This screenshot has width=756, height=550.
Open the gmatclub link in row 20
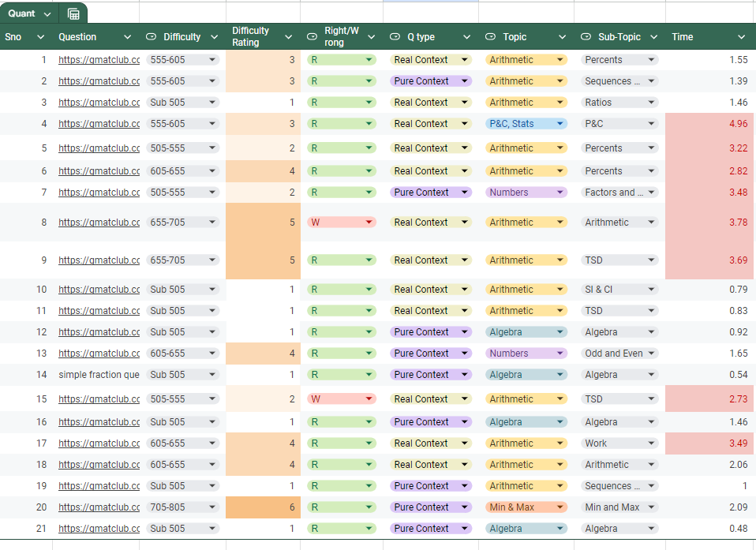click(x=99, y=507)
